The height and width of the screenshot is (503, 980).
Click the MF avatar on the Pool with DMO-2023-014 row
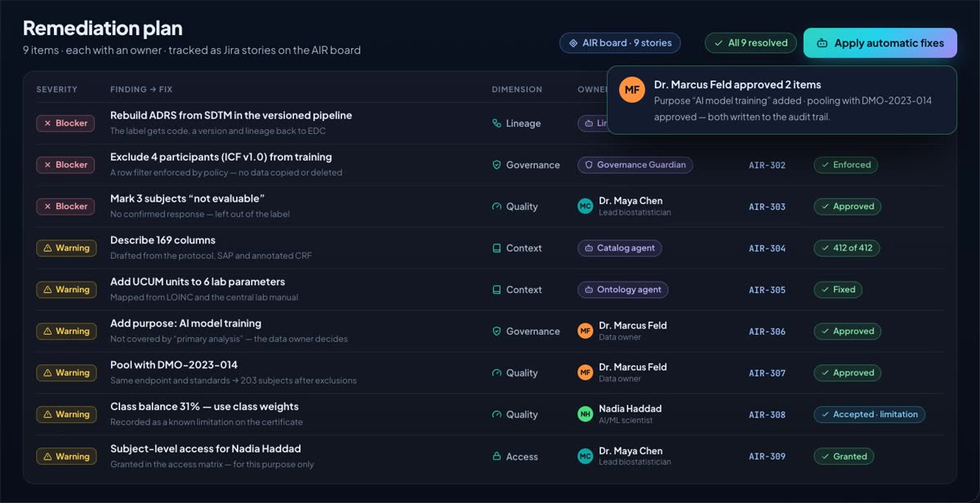point(585,373)
